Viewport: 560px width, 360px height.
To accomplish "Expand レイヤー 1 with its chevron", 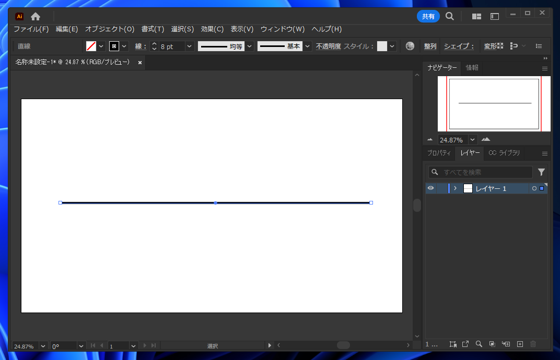I will click(x=455, y=188).
